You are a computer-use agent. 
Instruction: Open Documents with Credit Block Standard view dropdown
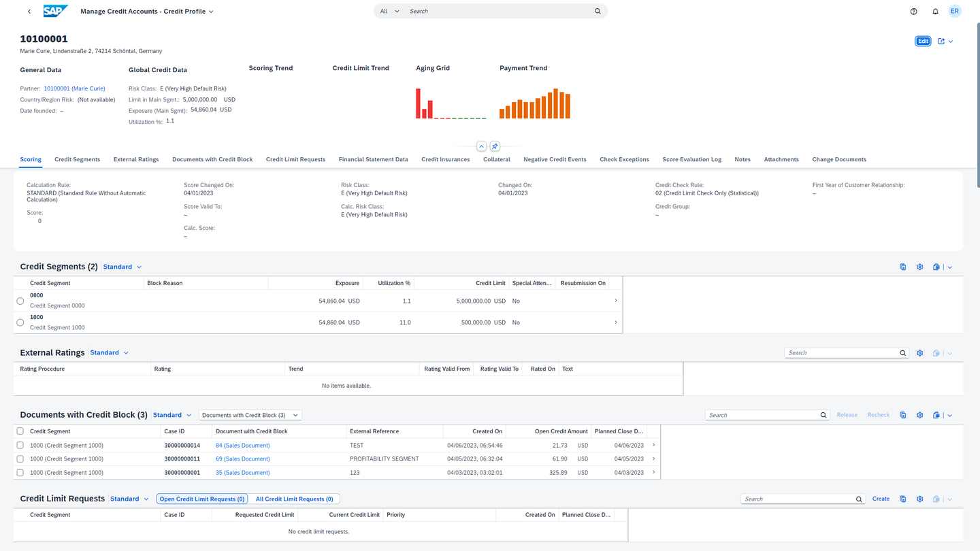tap(172, 415)
